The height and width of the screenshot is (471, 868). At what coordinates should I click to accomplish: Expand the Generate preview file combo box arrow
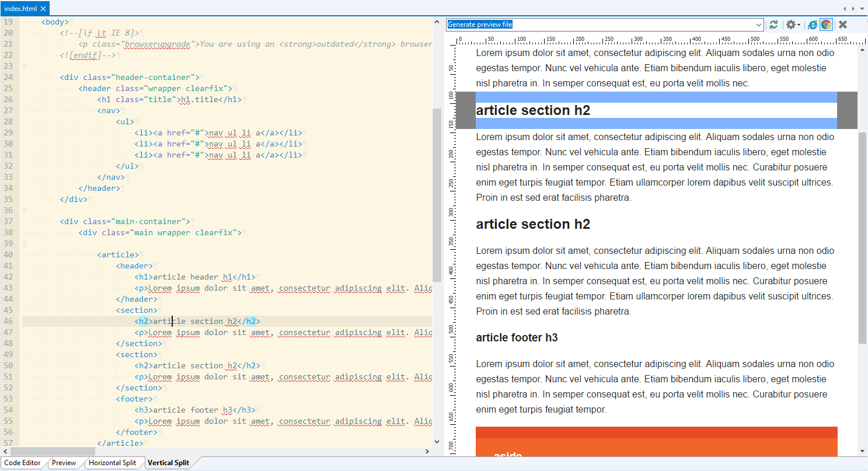759,25
